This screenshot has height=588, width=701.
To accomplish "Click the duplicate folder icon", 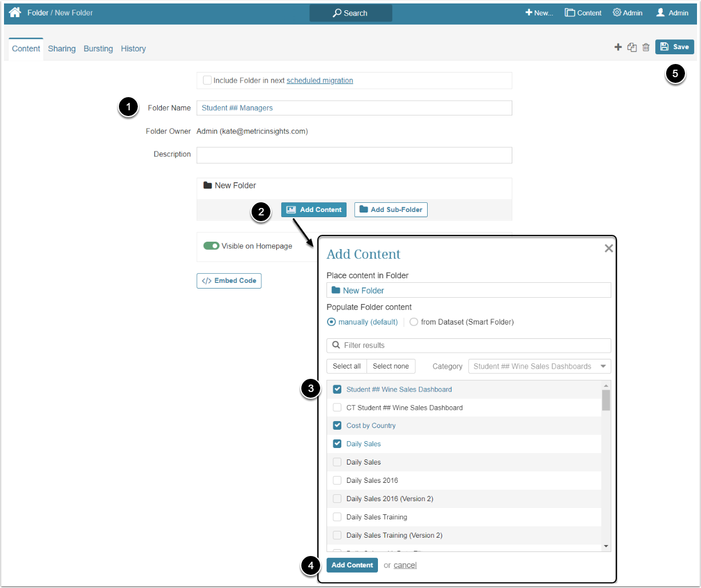I will [632, 47].
